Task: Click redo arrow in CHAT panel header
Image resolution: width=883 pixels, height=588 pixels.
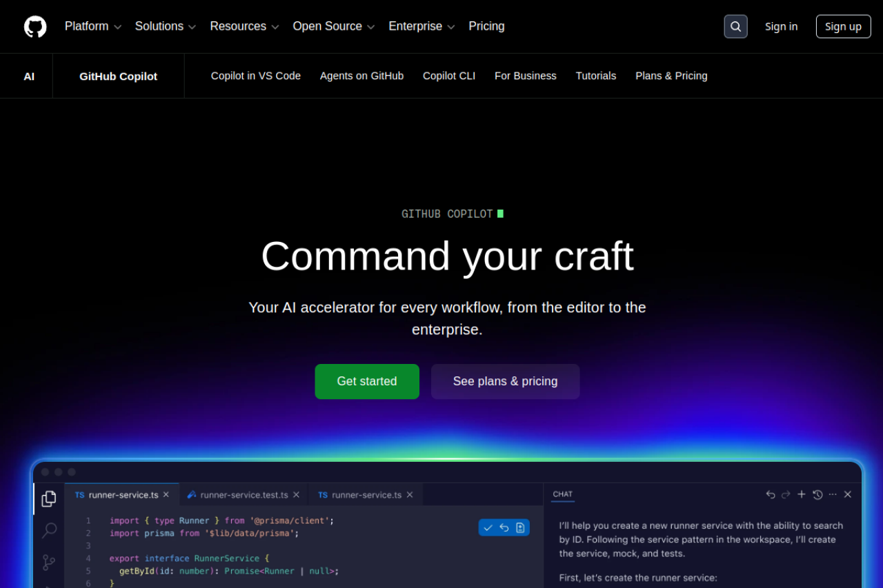Action: 786,494
